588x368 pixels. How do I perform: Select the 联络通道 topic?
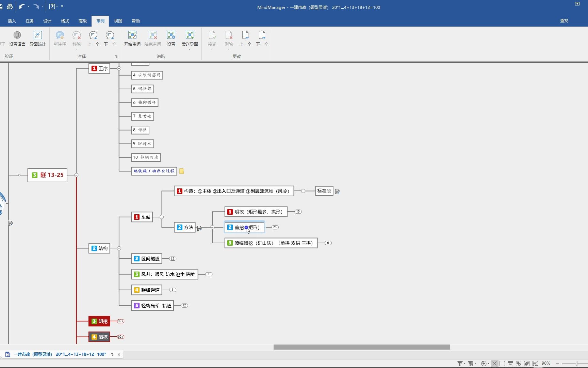coord(147,290)
